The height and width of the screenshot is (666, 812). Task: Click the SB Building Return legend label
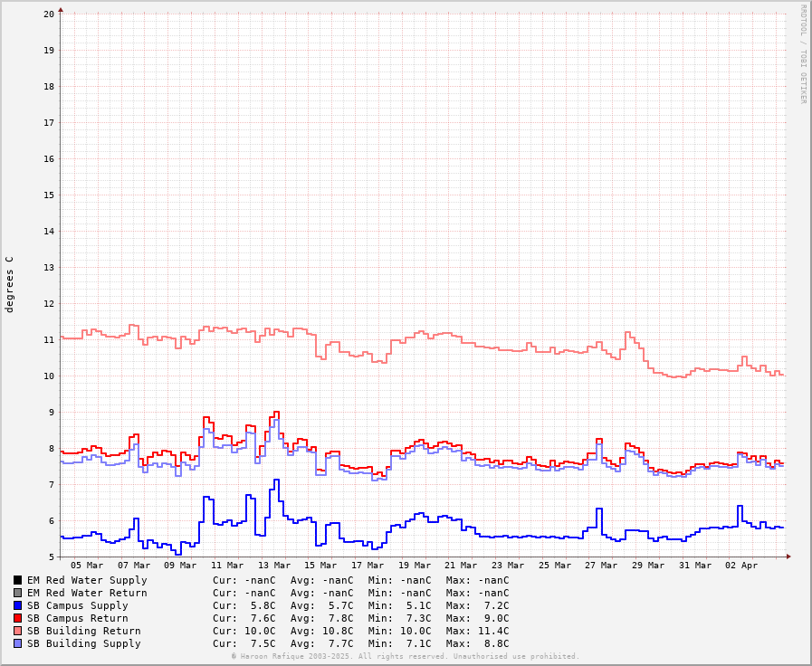tap(83, 631)
